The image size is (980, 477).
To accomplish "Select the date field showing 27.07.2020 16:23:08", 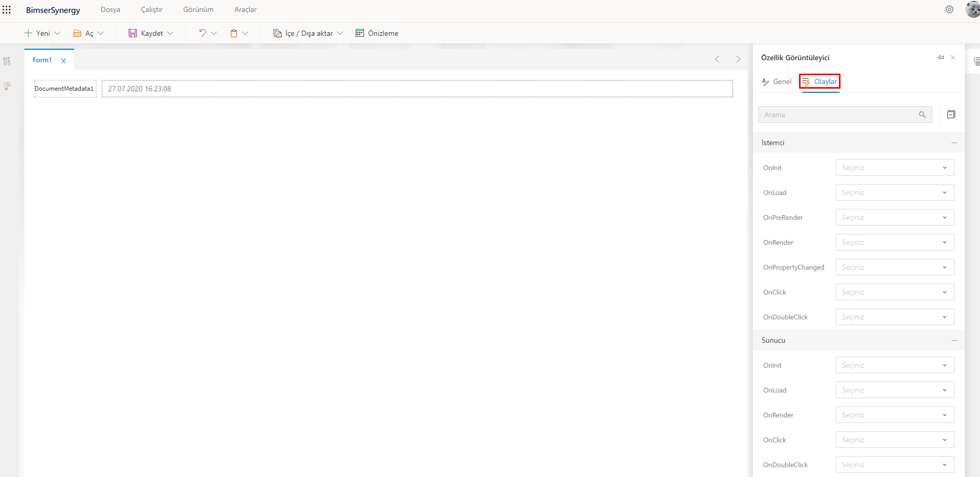I will click(x=417, y=89).
